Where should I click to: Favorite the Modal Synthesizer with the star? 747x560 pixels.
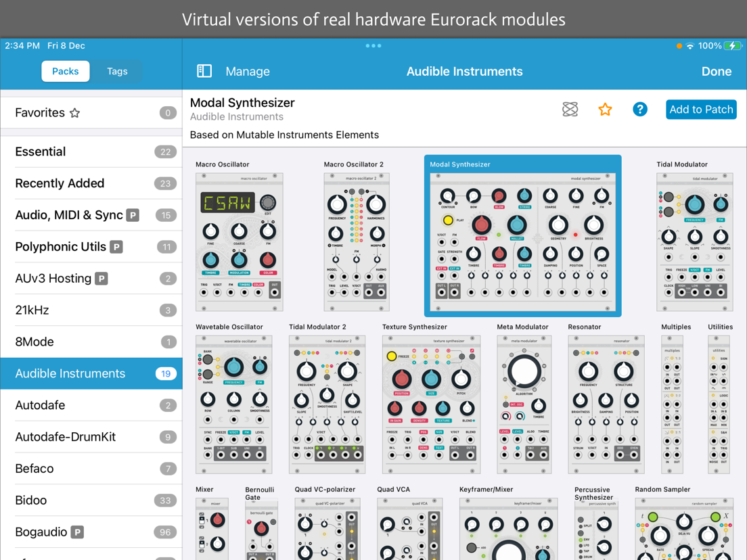[x=605, y=110]
